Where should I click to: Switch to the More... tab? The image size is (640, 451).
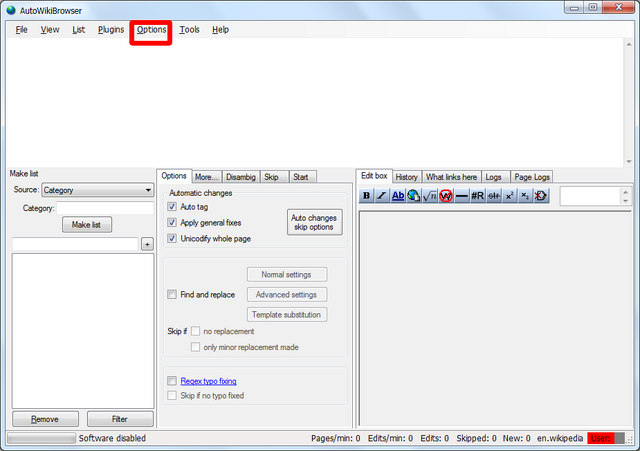pyautogui.click(x=206, y=177)
